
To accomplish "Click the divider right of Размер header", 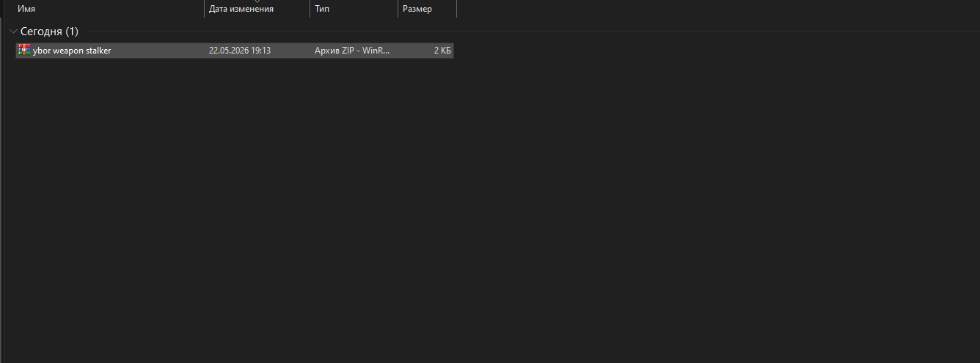I will point(456,9).
